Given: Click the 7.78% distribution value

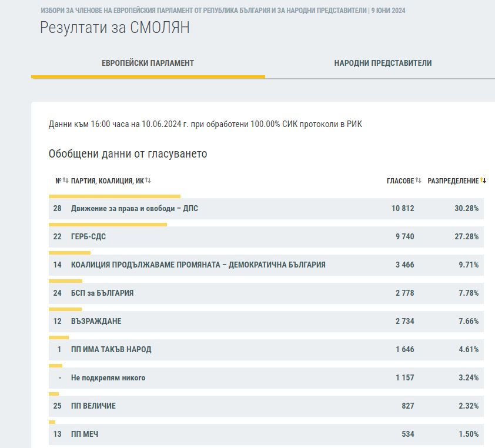Looking at the screenshot, I should pos(469,293).
